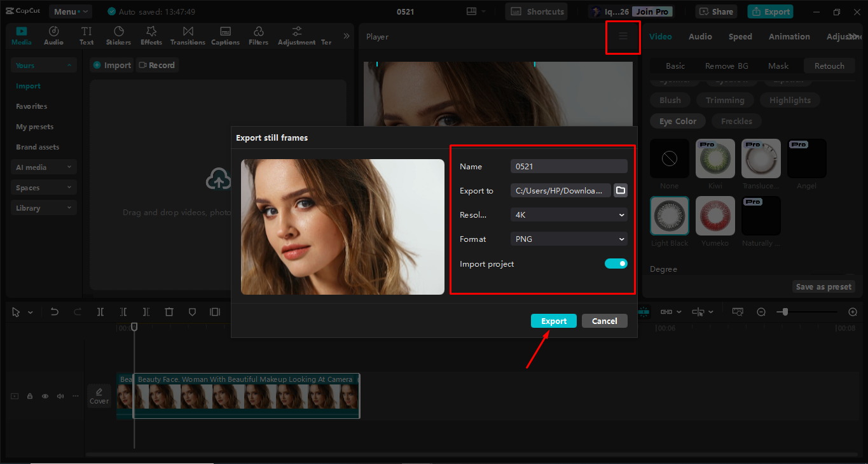
Task: Click the Export button in the dialog
Action: point(553,320)
